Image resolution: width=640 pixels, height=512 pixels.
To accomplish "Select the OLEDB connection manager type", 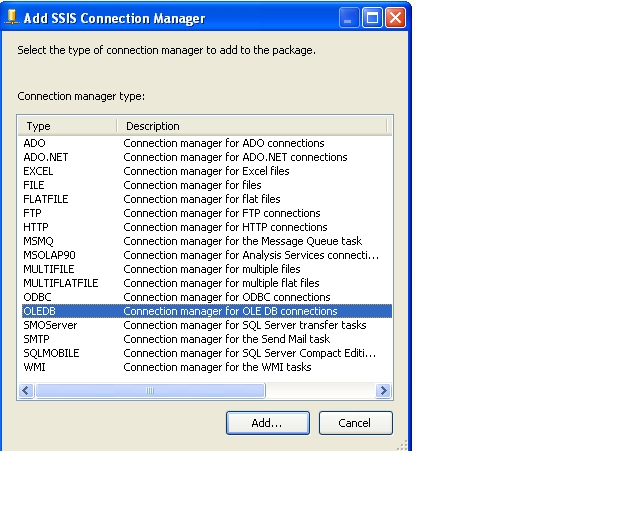I will (x=207, y=311).
